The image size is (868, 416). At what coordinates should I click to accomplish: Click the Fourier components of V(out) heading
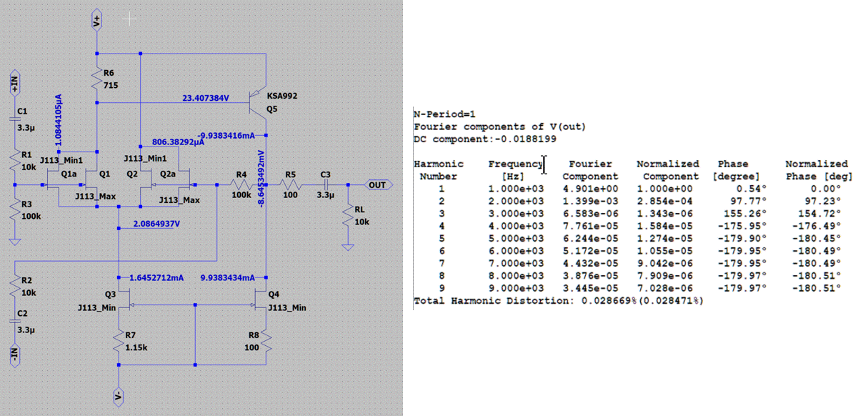tap(499, 127)
